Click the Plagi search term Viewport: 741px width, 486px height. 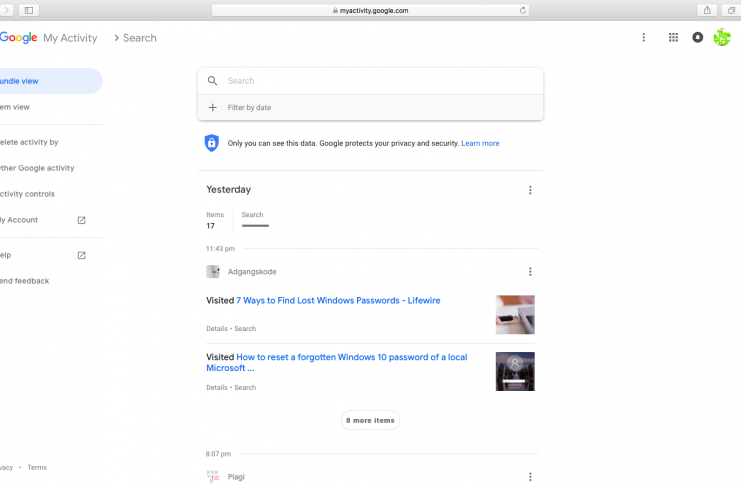[x=236, y=477]
